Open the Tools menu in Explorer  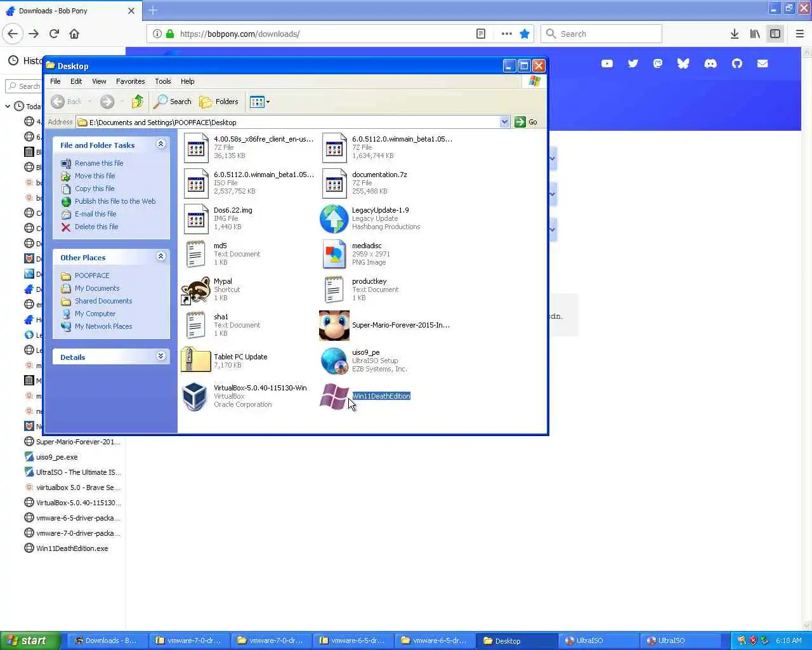(163, 81)
